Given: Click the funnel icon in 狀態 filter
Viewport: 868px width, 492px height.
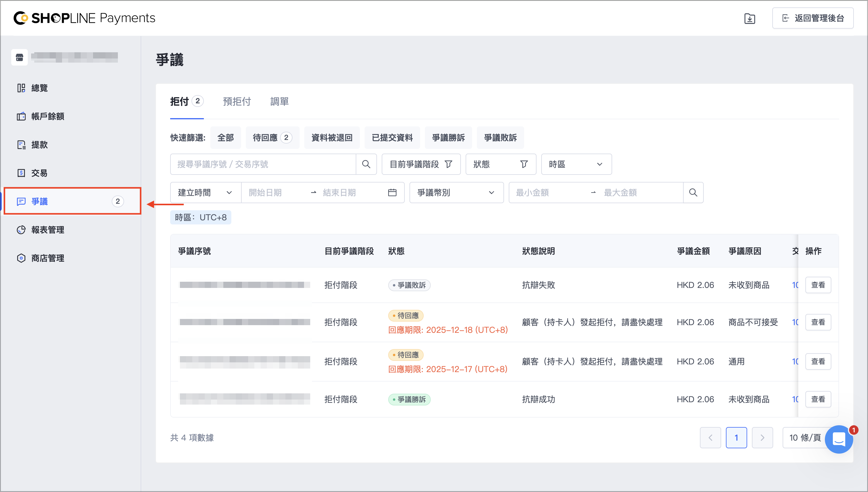Looking at the screenshot, I should coord(524,164).
